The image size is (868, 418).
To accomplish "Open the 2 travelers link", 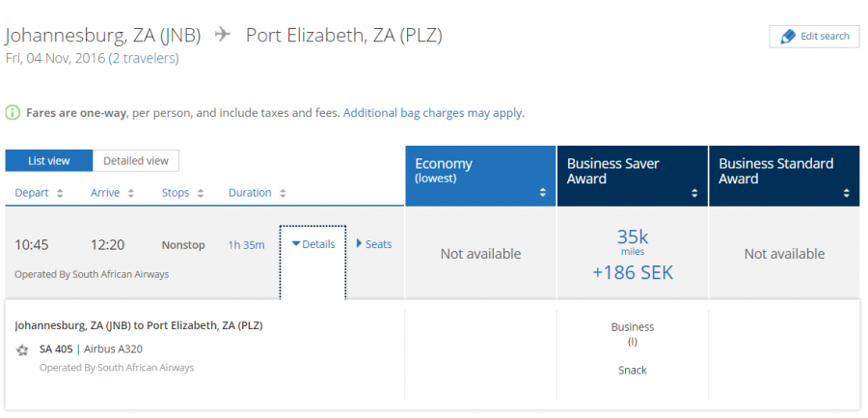I will [x=144, y=58].
